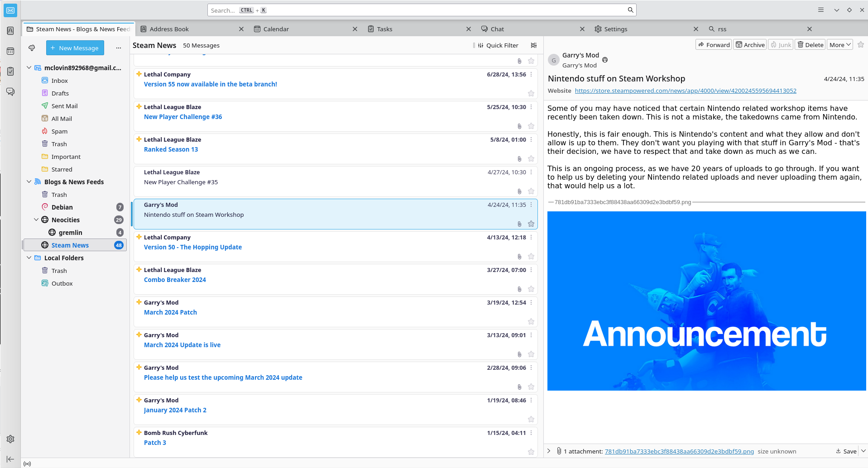Open Calendar from the left spaces toolbar
868x468 pixels.
pyautogui.click(x=10, y=51)
